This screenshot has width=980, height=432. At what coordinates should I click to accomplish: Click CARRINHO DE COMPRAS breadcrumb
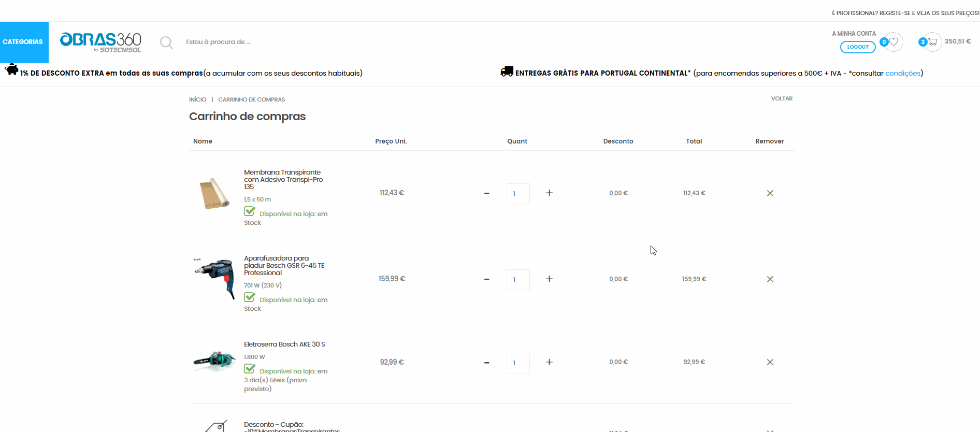click(x=252, y=99)
